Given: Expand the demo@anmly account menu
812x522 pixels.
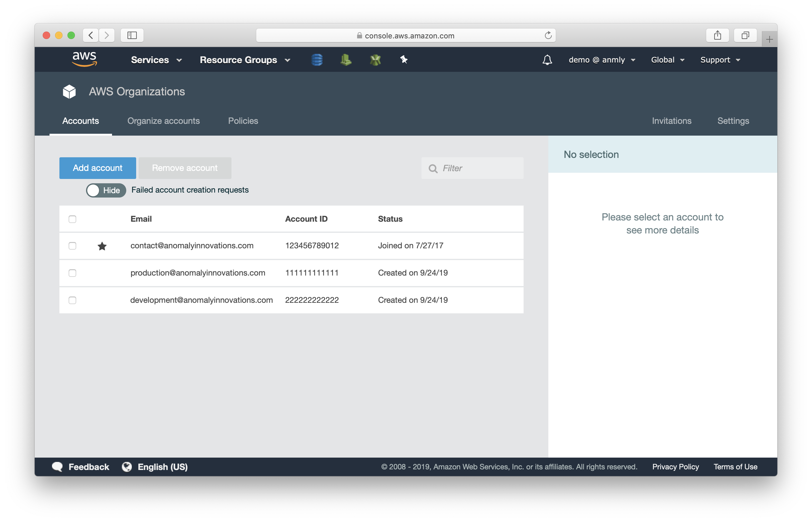Looking at the screenshot, I should (600, 59).
